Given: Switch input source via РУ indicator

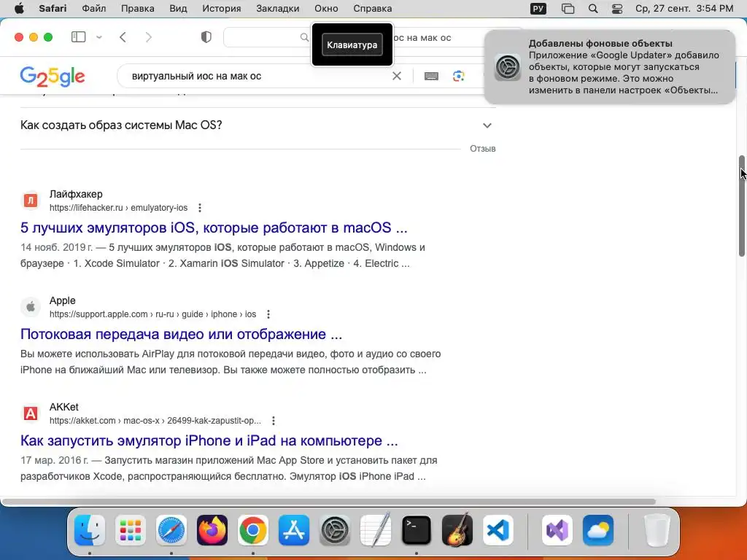Looking at the screenshot, I should click(x=538, y=9).
